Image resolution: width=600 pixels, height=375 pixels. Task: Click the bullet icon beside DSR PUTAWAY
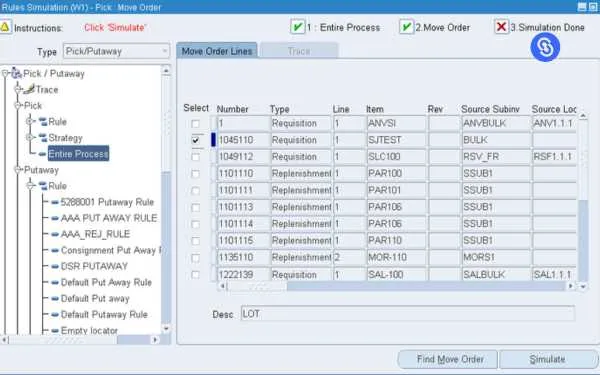(x=55, y=266)
